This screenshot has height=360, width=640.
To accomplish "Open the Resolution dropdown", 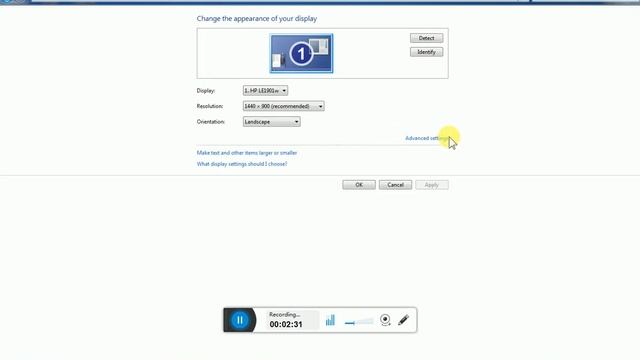I will tap(284, 106).
